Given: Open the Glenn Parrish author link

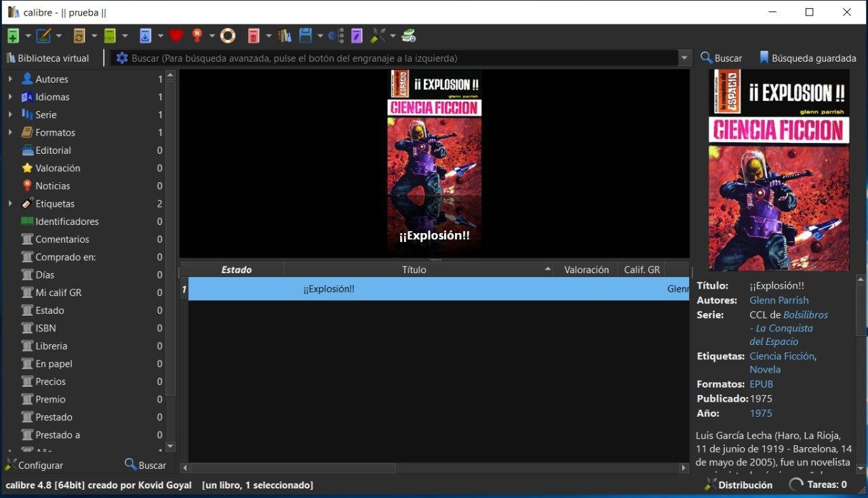Looking at the screenshot, I should click(x=779, y=300).
